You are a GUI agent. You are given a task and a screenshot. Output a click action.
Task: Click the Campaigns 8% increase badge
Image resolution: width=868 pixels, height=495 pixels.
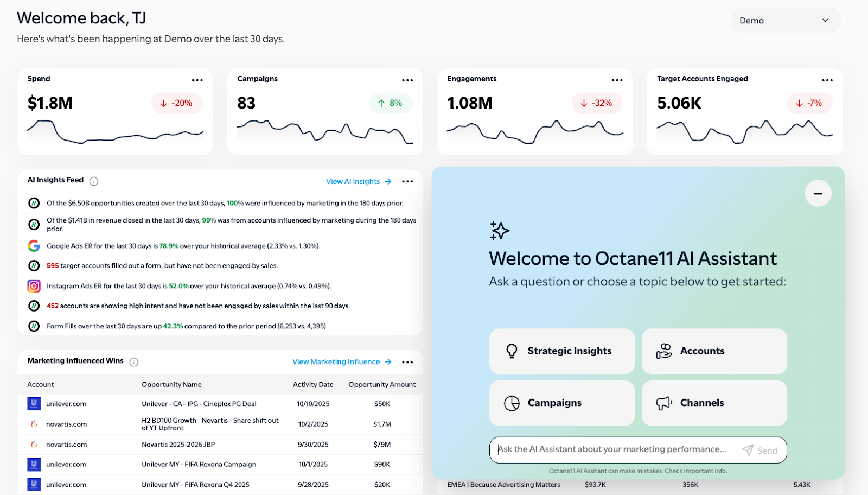click(390, 103)
